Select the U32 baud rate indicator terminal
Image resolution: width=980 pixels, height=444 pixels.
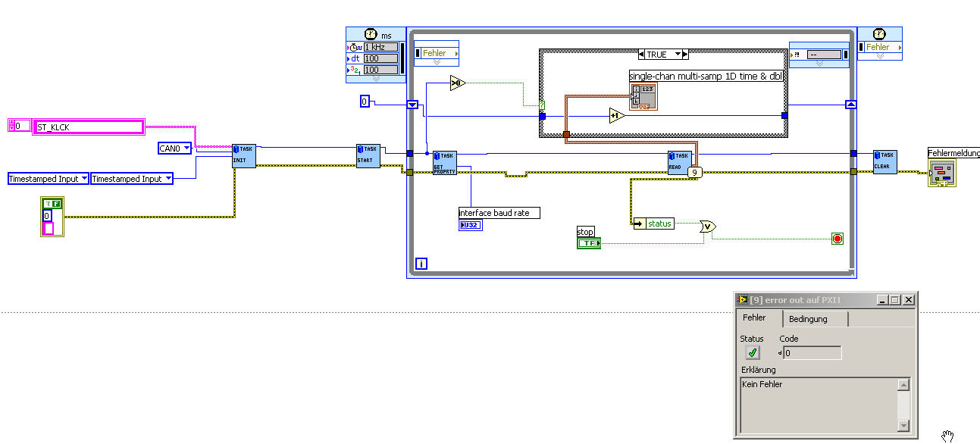tap(471, 225)
